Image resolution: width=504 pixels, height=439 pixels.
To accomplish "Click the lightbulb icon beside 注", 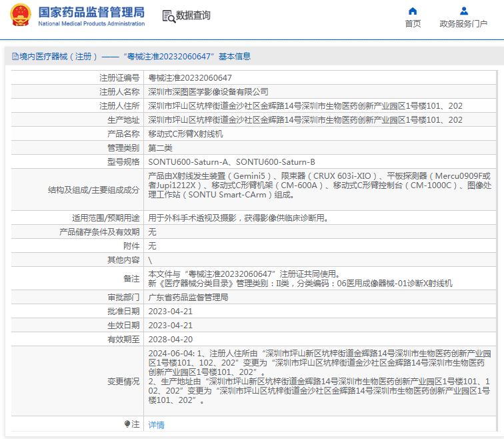I will pos(127,424).
